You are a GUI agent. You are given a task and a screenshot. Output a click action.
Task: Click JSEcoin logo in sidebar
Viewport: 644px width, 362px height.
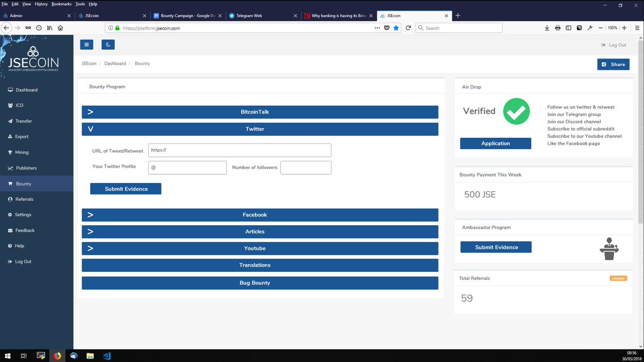[x=33, y=59]
